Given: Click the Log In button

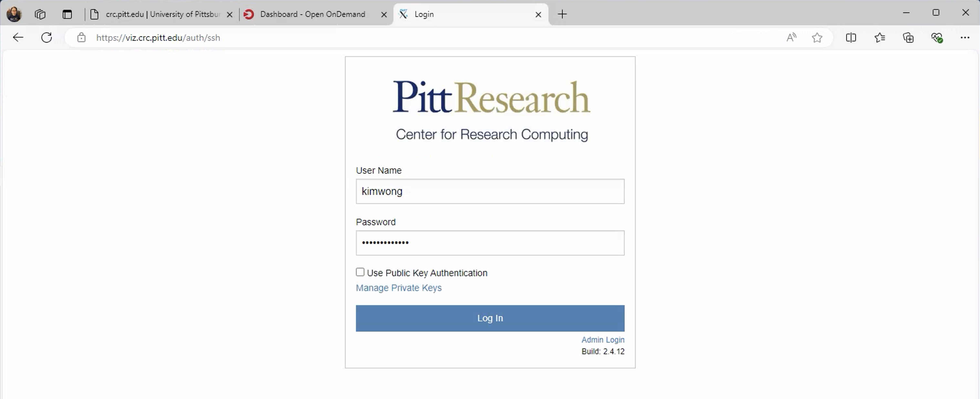Looking at the screenshot, I should pyautogui.click(x=490, y=318).
